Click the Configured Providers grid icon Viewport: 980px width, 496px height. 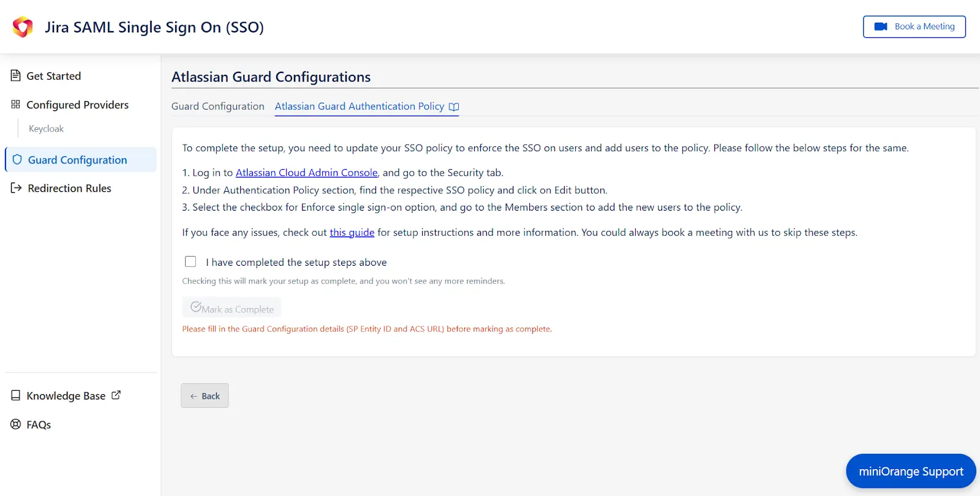click(16, 104)
